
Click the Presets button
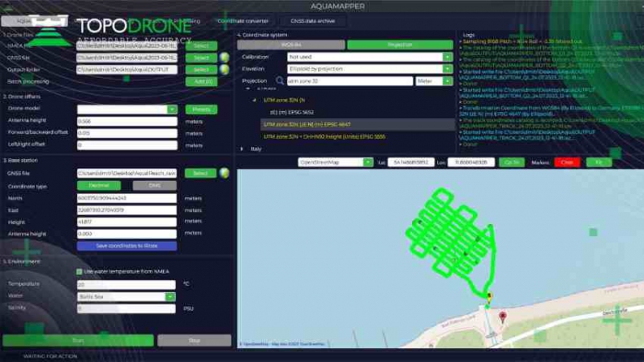click(x=201, y=109)
